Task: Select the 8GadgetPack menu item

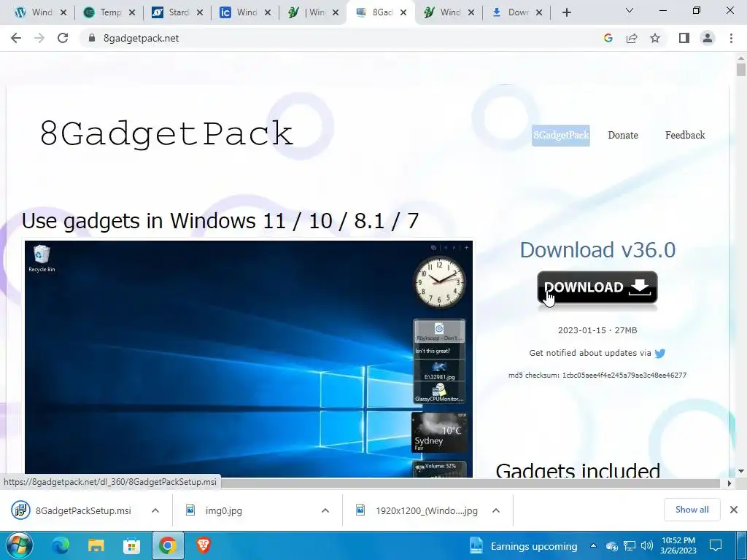Action: pyautogui.click(x=561, y=135)
